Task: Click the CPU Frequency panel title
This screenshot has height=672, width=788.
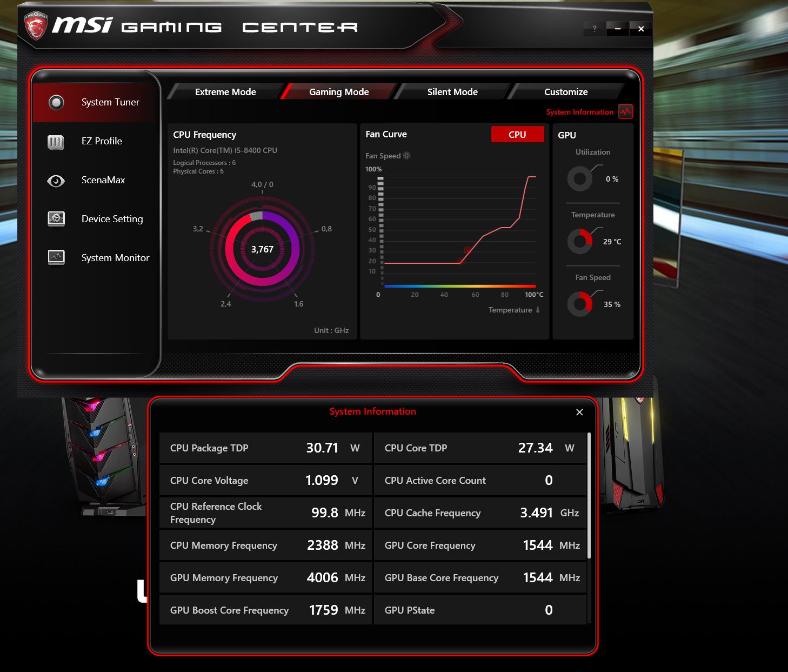Action: 204,135
